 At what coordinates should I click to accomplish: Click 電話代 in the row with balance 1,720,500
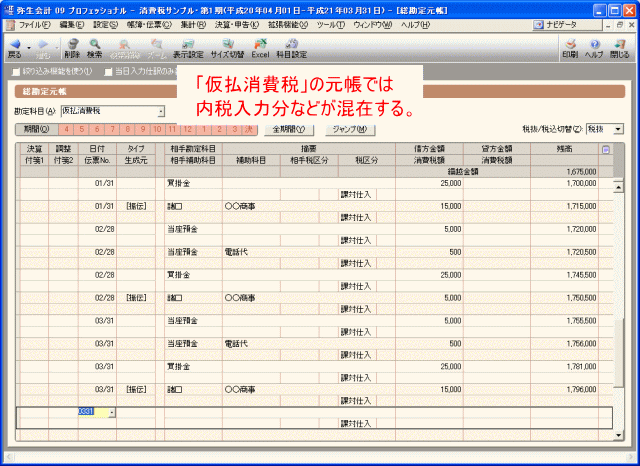tap(236, 253)
